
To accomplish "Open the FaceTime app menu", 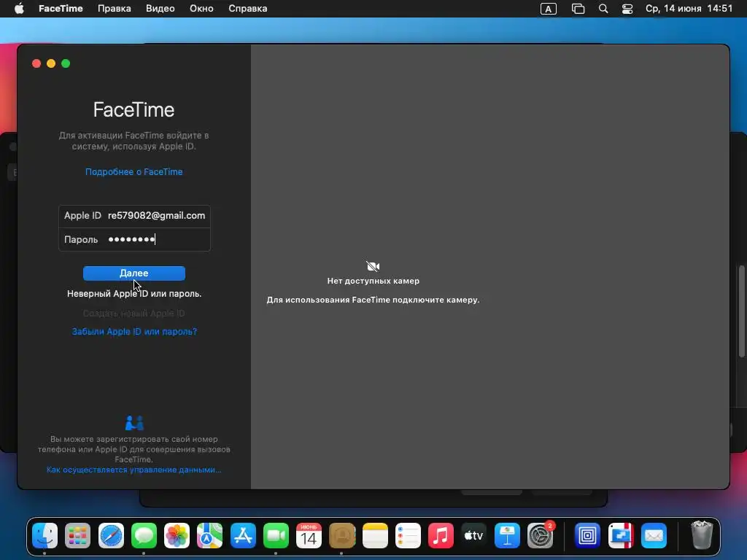I will point(61,9).
